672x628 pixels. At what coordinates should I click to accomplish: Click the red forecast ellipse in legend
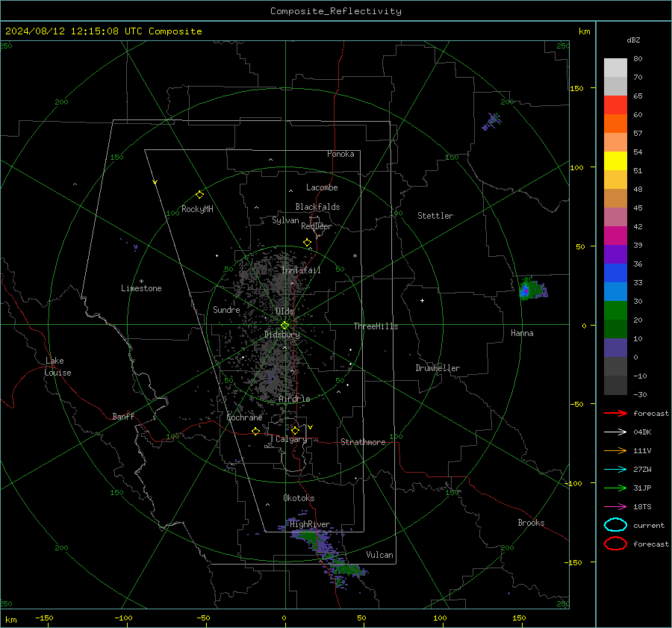pos(615,544)
